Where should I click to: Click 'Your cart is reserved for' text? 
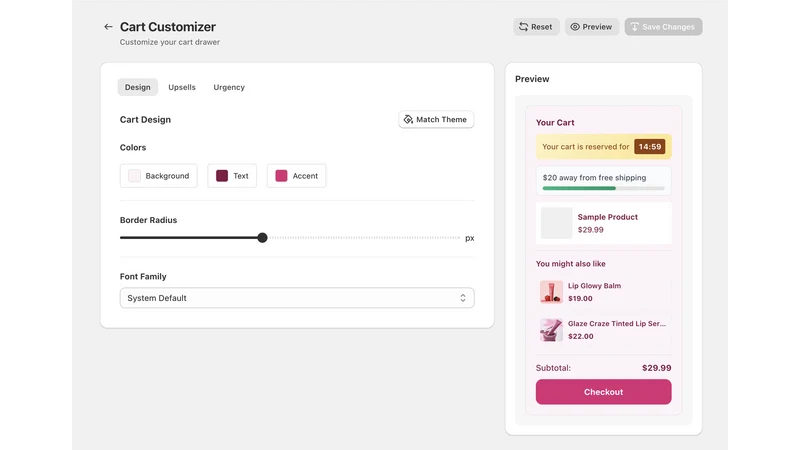tap(586, 146)
